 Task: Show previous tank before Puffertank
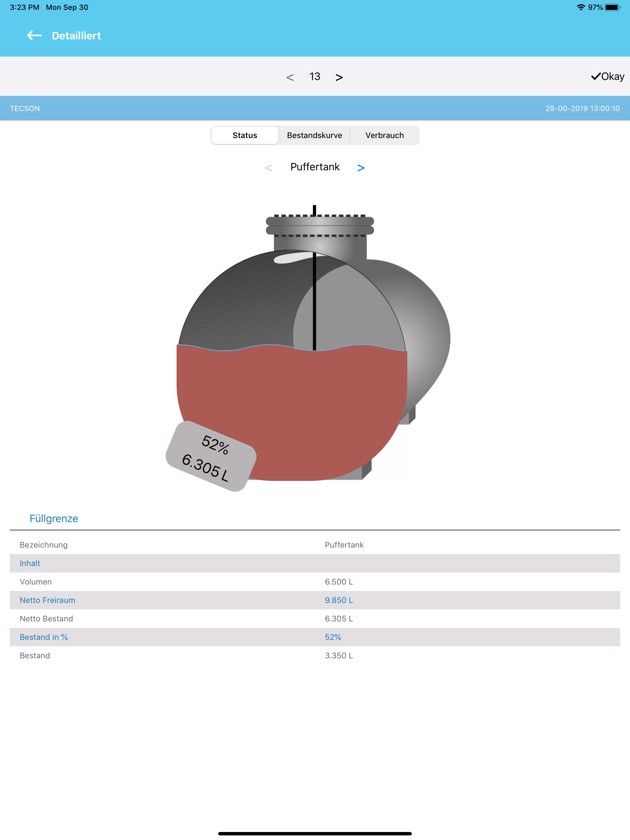(269, 168)
